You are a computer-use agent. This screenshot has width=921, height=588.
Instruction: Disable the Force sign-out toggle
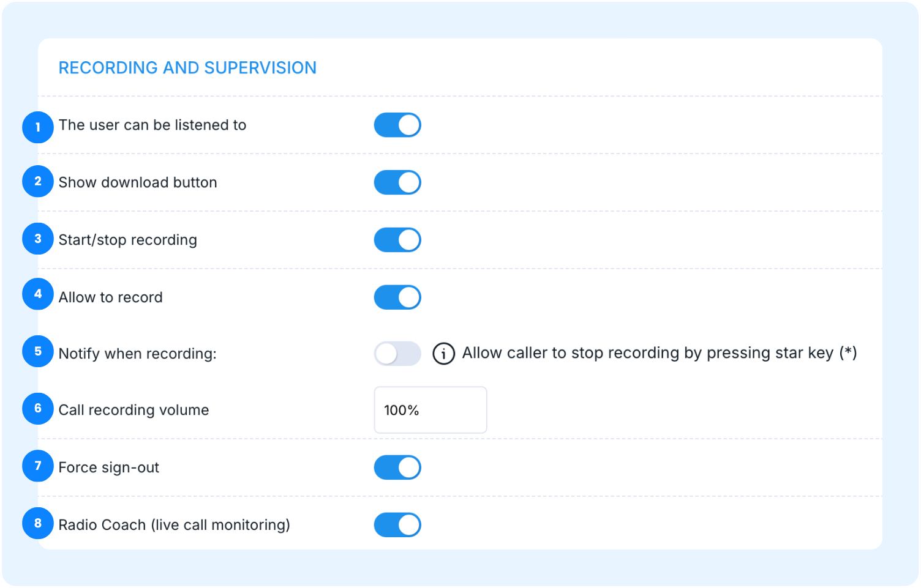(x=397, y=467)
